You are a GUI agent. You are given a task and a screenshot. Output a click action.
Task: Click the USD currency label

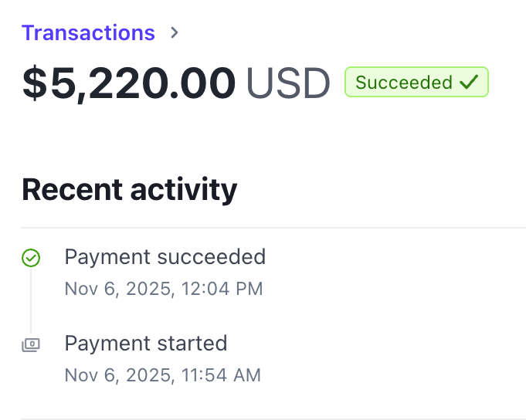click(288, 83)
